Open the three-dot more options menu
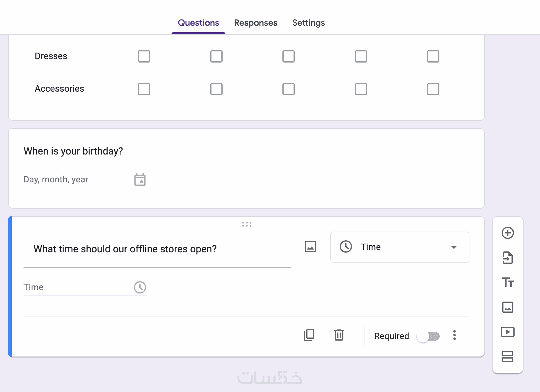The width and height of the screenshot is (540, 392). [454, 335]
